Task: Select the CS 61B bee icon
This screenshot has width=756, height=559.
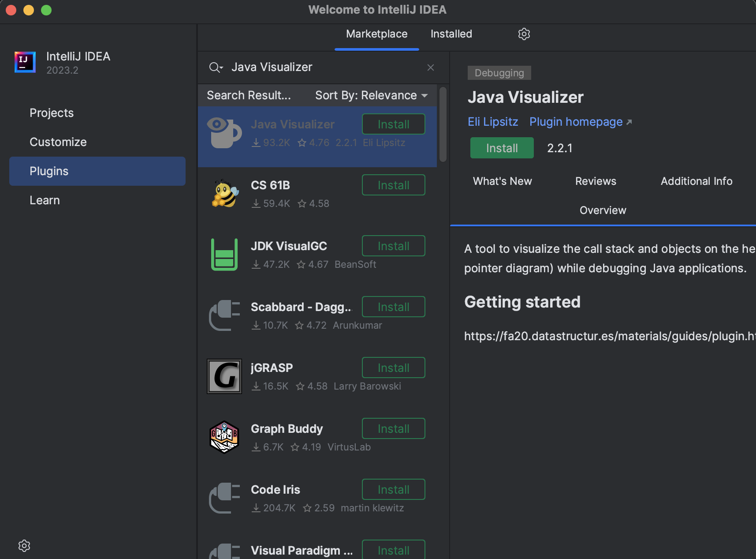Action: click(x=225, y=194)
